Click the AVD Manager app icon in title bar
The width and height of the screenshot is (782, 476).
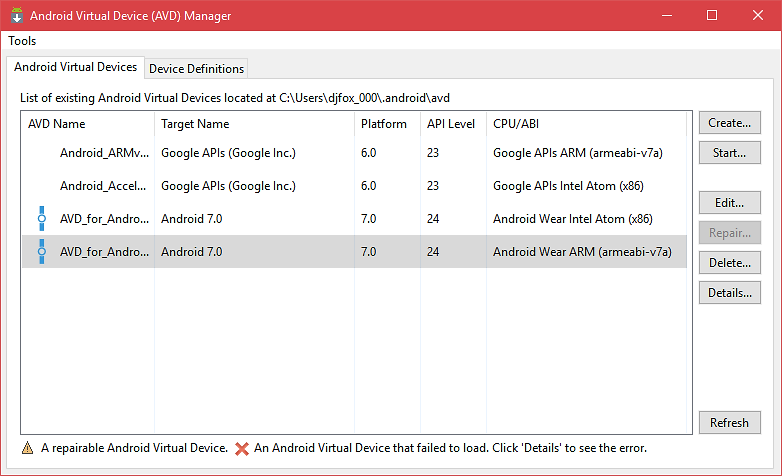[17, 15]
